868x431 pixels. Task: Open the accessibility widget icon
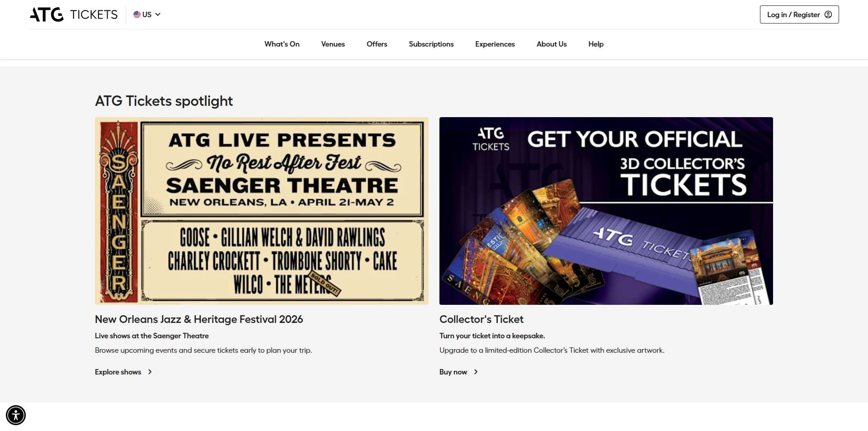(x=16, y=415)
